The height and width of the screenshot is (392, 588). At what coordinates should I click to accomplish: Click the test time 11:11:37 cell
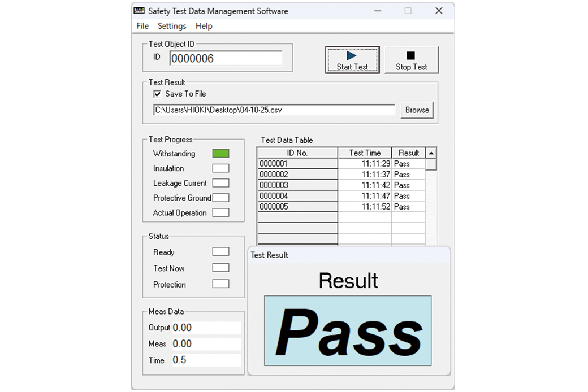point(365,175)
